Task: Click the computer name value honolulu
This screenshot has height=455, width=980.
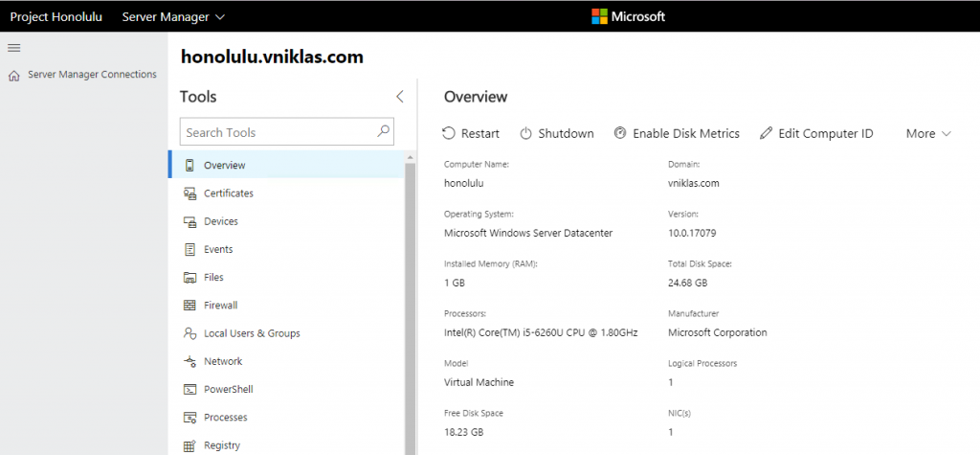Action: (464, 183)
